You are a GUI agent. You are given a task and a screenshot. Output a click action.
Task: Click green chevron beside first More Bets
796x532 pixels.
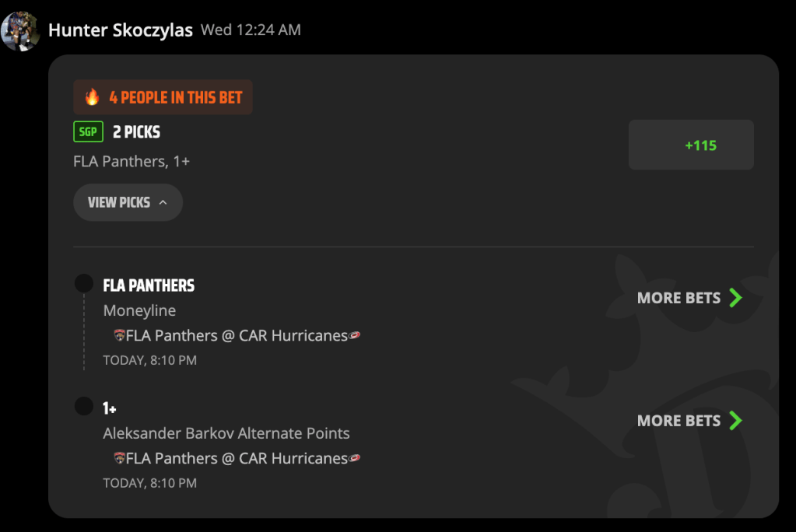[736, 297]
